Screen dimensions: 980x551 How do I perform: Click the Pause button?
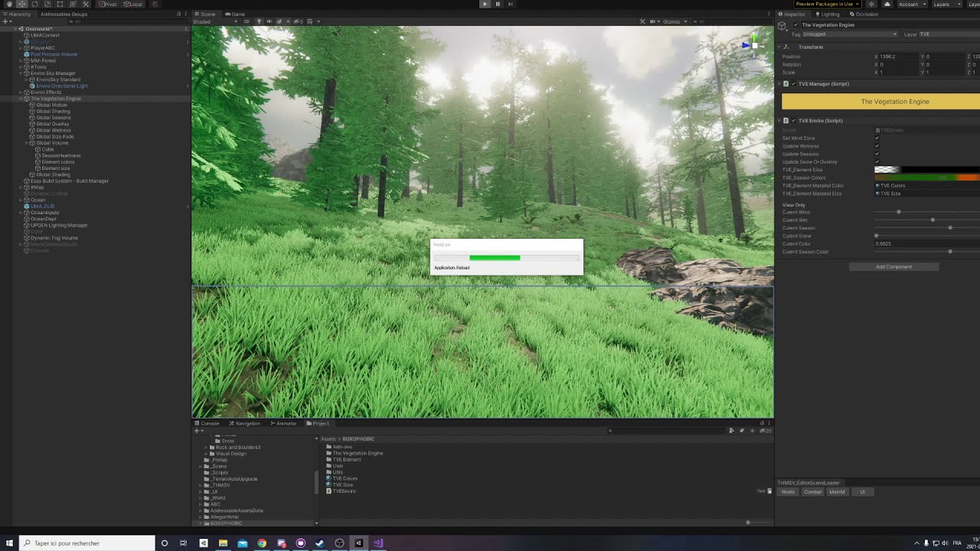click(x=498, y=4)
